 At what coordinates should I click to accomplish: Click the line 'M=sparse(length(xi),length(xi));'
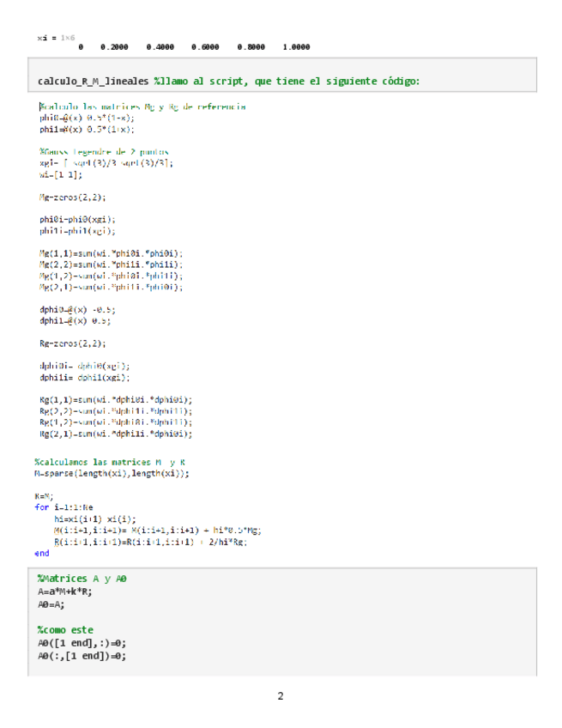tap(112, 474)
